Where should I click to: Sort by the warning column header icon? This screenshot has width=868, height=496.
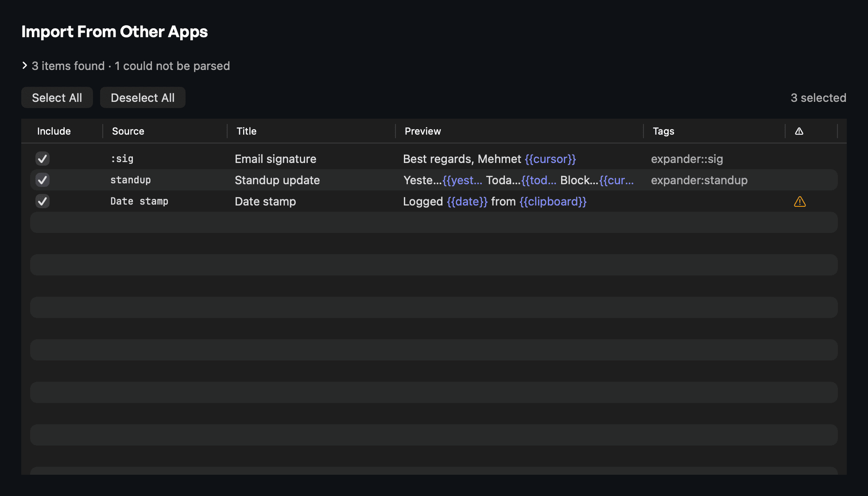click(x=799, y=131)
